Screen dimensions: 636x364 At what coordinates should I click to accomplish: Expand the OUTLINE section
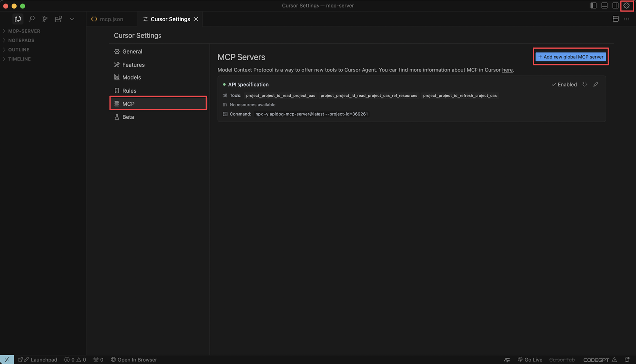click(x=43, y=50)
